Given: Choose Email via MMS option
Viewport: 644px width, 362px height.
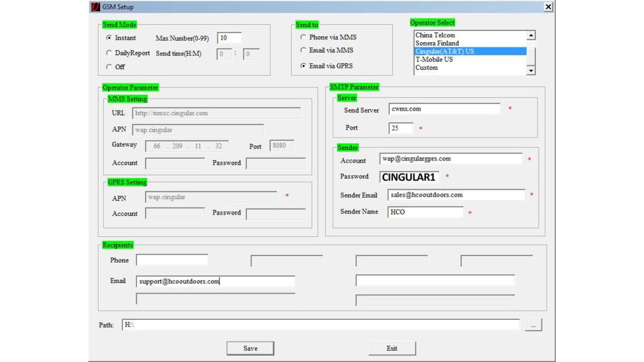Looking at the screenshot, I should 303,50.
